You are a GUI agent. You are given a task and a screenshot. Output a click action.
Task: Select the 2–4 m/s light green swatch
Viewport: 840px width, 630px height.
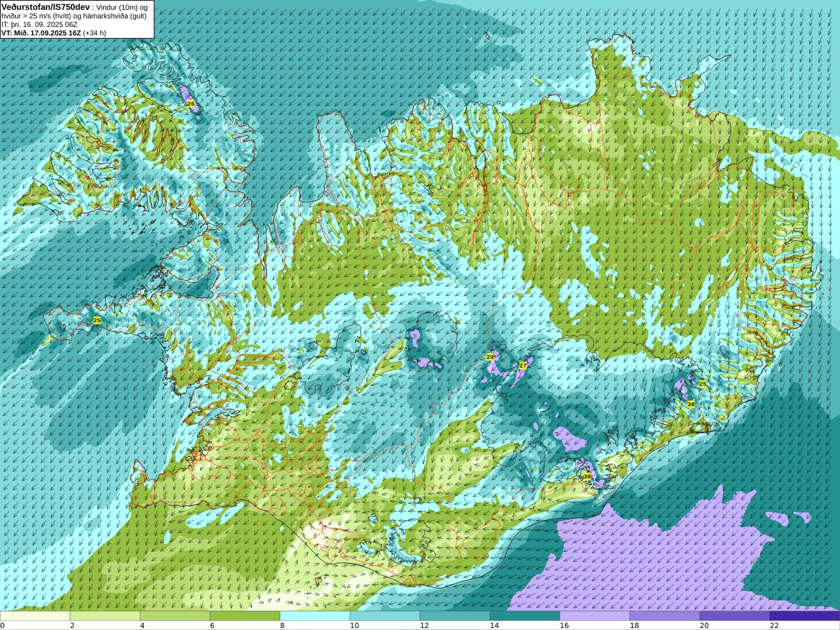pyautogui.click(x=105, y=616)
